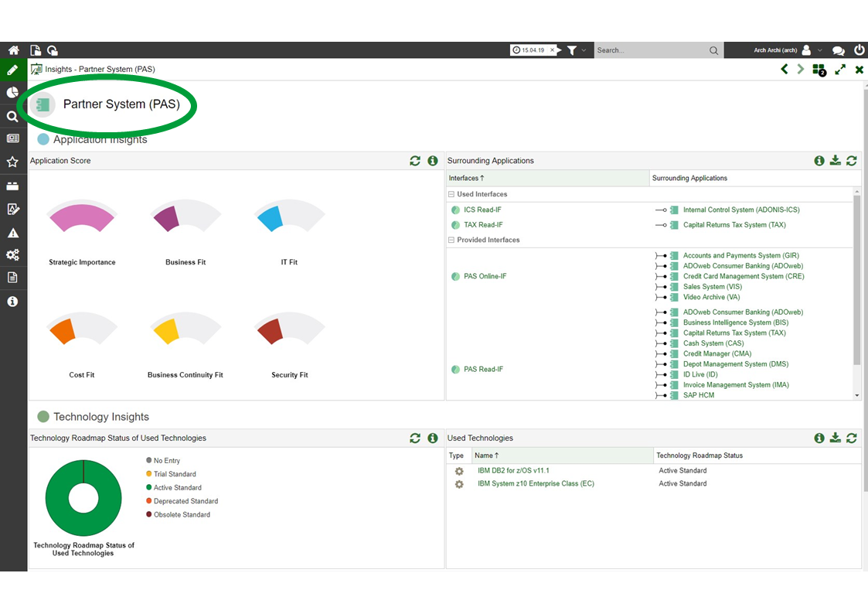Open the chat messages icon

838,50
